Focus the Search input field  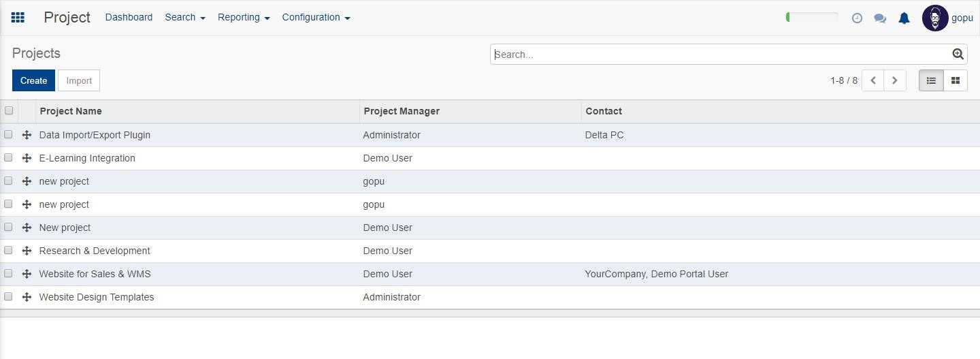tap(720, 54)
